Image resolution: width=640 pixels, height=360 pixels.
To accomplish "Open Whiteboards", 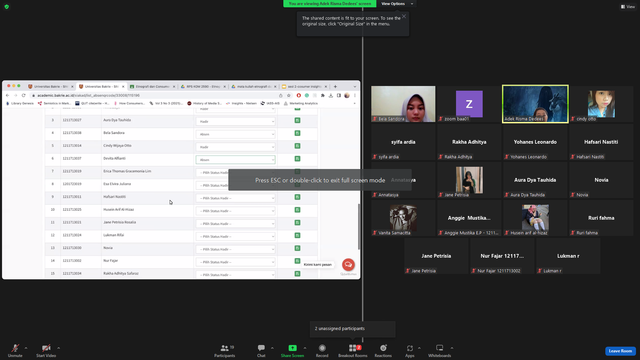I will pos(440,350).
